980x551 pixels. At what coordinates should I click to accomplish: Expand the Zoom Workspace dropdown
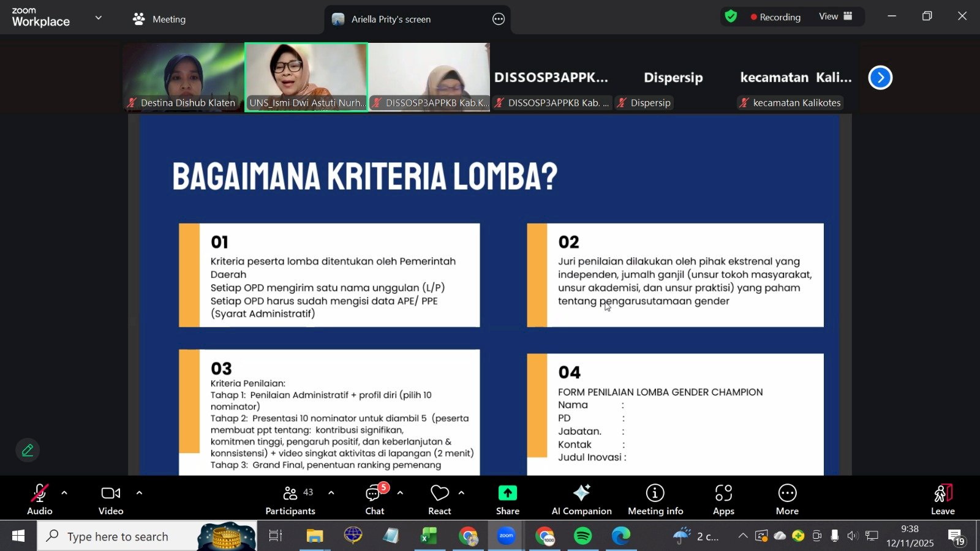tap(98, 17)
